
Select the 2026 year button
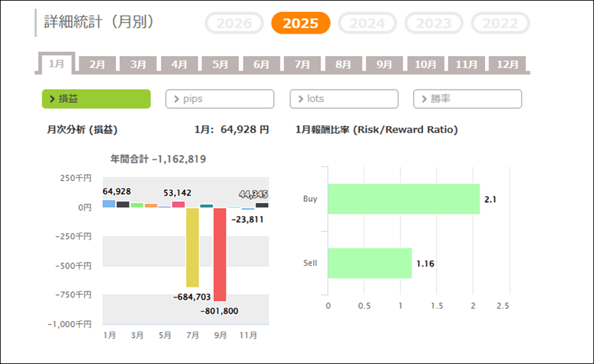pyautogui.click(x=234, y=24)
